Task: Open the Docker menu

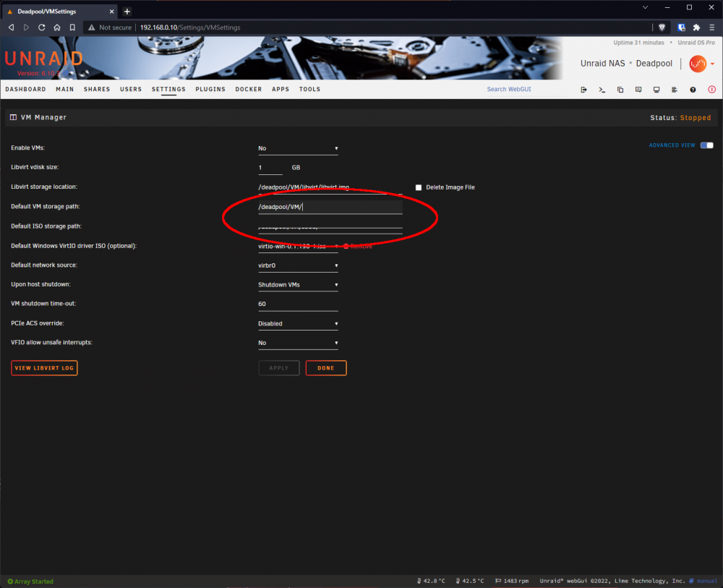Action: tap(249, 90)
